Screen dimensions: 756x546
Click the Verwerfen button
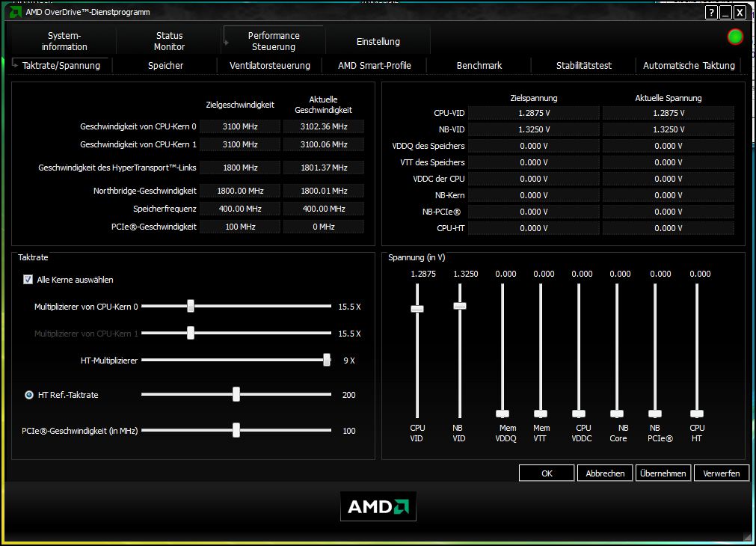click(x=722, y=473)
